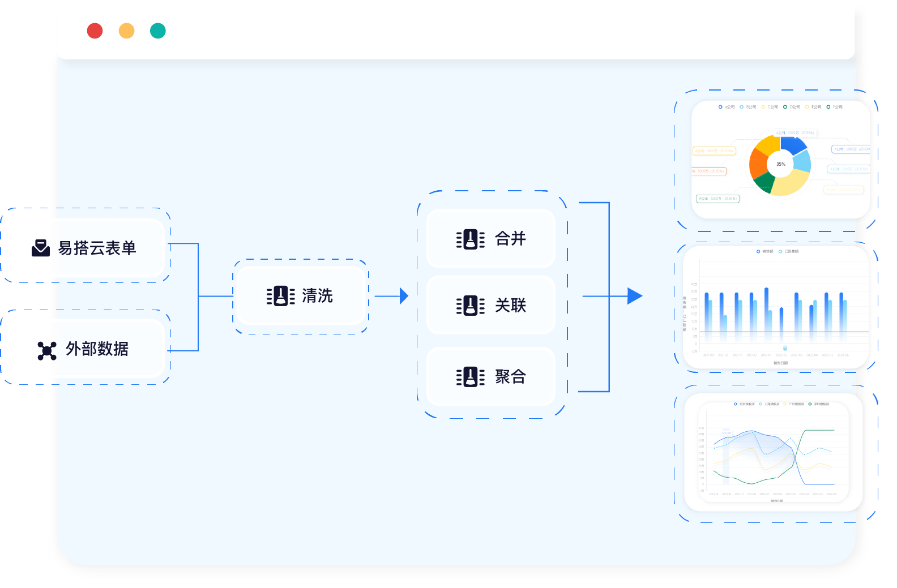Select the 合并 label text
Viewport: 897px width, 588px height.
click(x=510, y=238)
